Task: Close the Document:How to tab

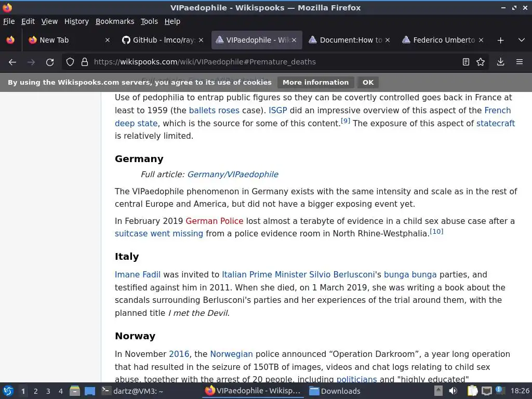Action: pos(388,40)
